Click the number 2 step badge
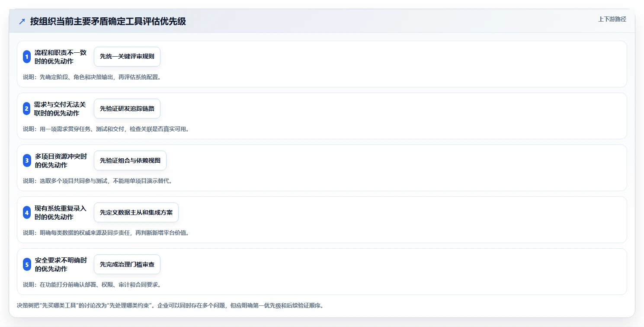 [x=27, y=109]
